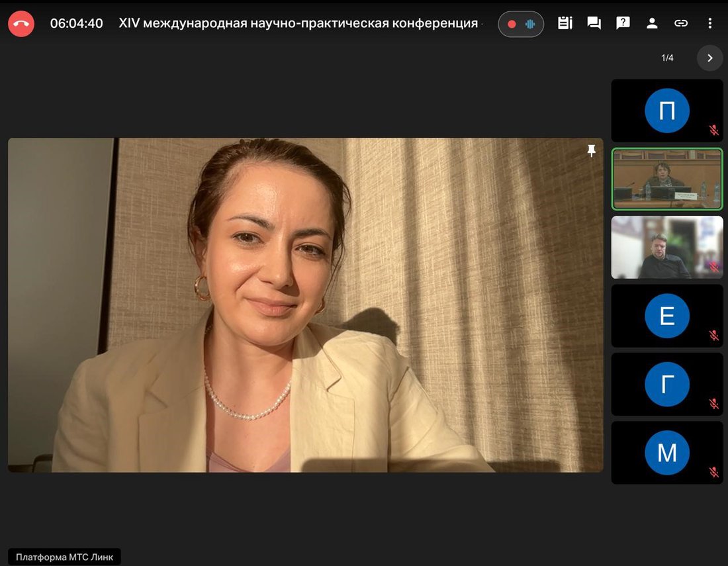Click the blue audio waveform indicator
The height and width of the screenshot is (566, 728).
coord(530,24)
